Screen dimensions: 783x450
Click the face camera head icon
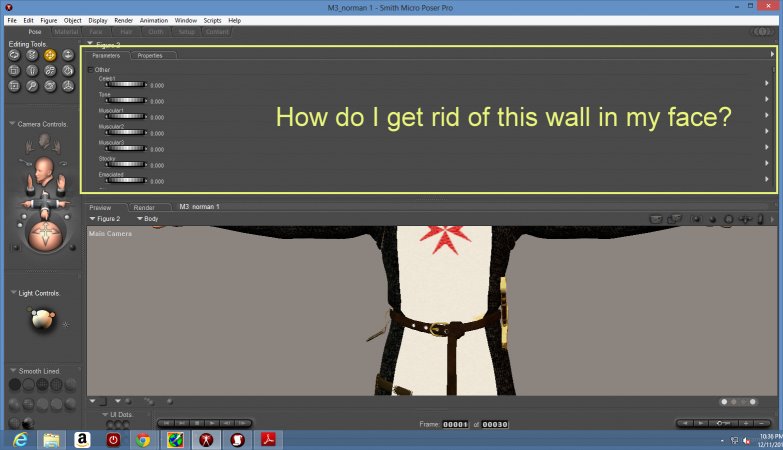click(44, 170)
